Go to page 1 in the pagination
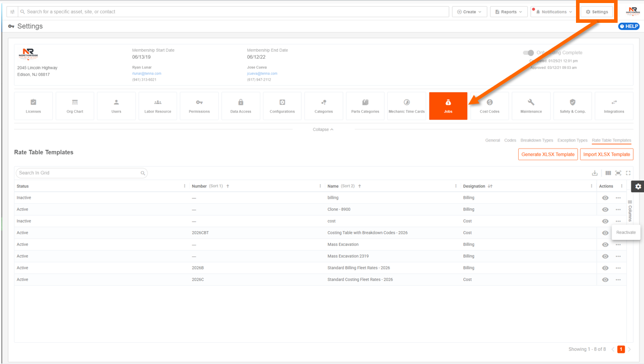 pos(621,349)
